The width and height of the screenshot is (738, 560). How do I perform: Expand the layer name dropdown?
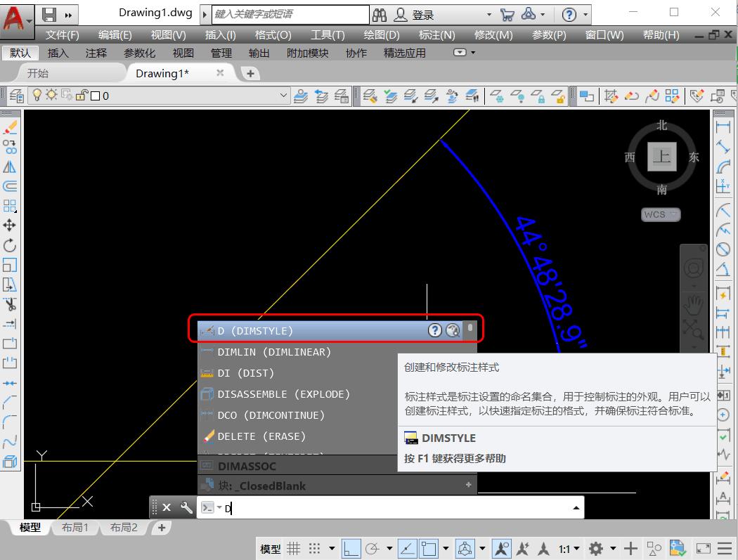[x=284, y=96]
